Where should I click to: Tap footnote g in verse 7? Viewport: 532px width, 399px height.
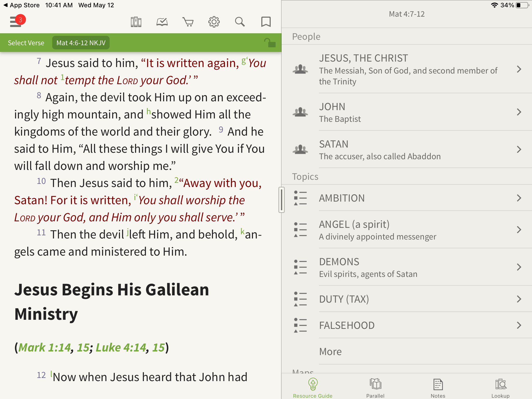[244, 61]
